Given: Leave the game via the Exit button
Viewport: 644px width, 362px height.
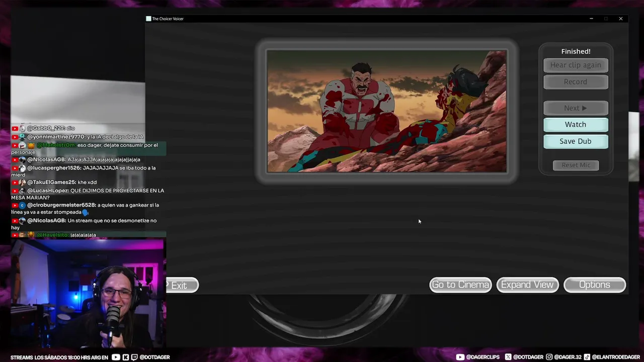Looking at the screenshot, I should click(x=182, y=285).
